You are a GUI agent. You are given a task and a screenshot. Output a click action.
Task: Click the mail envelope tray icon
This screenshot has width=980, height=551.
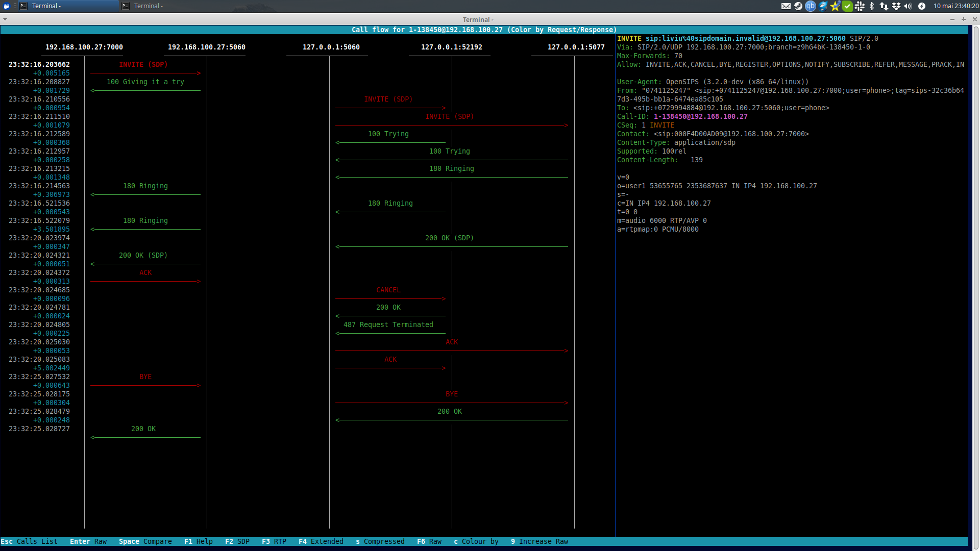click(x=786, y=6)
